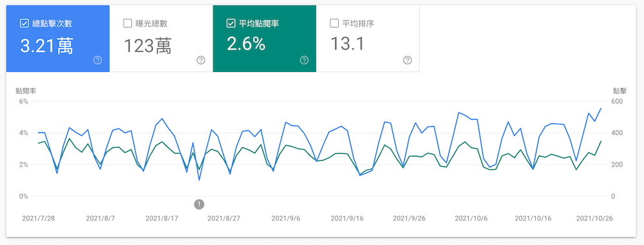Viewport: 644px width, 245px height.
Task: Select the 2.6% CTR value
Action: point(246,44)
